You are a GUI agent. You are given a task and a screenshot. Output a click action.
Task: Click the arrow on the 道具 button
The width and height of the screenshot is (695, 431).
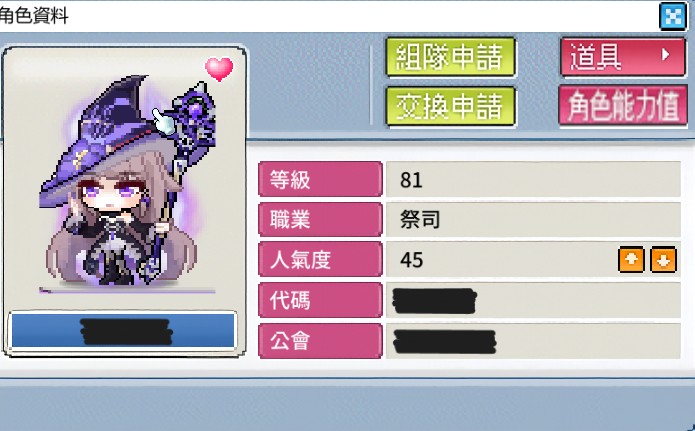(665, 55)
